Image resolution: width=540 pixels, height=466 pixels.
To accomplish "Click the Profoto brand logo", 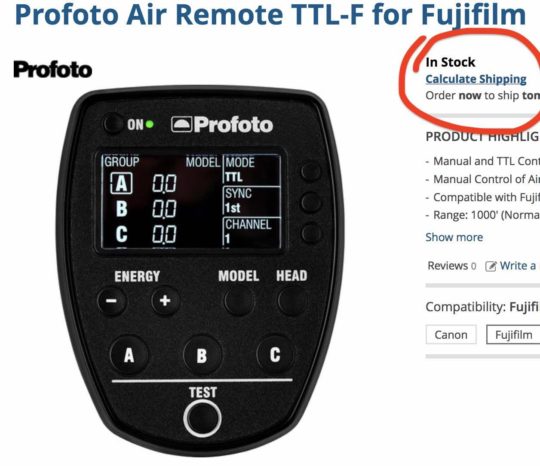I will (x=53, y=69).
